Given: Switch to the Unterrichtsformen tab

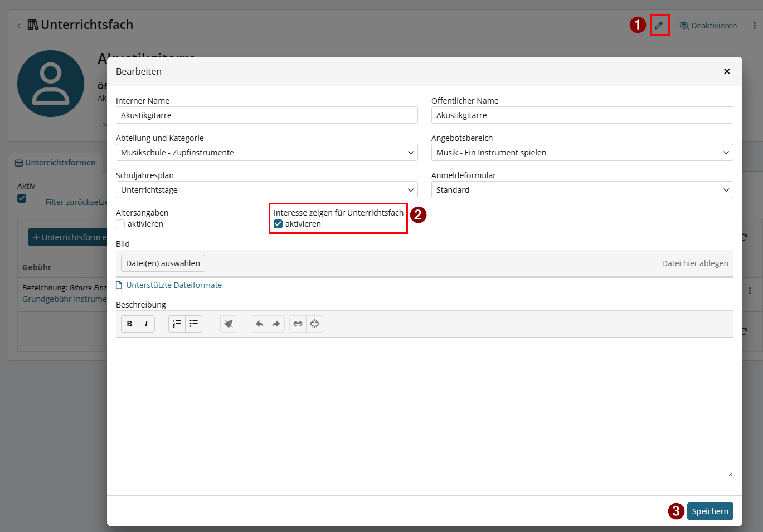Looking at the screenshot, I should pos(55,163).
